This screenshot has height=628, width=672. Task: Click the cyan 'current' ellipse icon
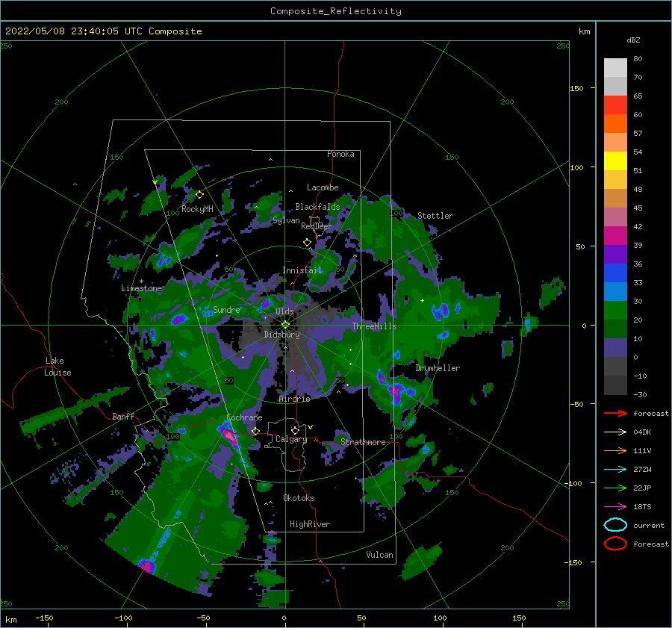(x=615, y=525)
